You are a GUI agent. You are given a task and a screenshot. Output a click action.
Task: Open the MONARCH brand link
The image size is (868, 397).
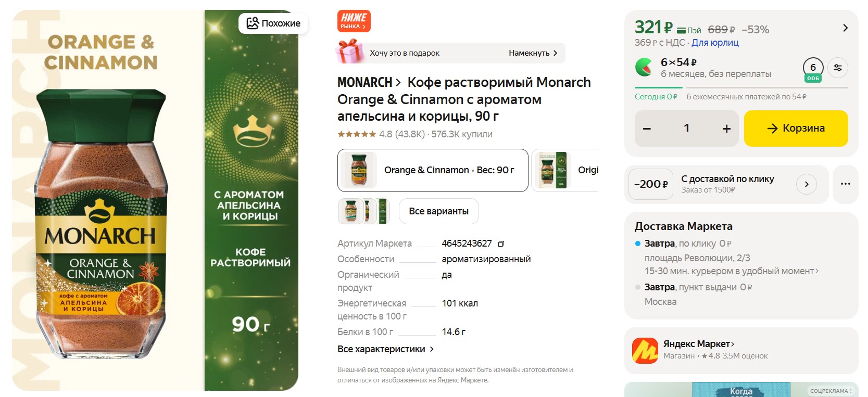tap(369, 82)
